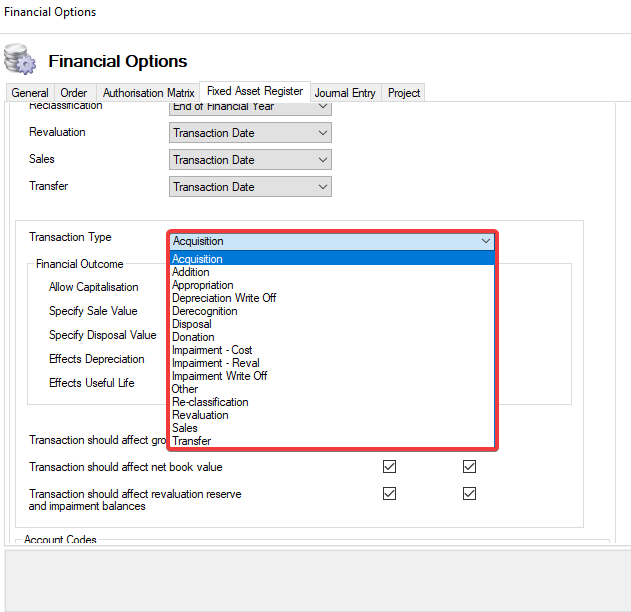Select Transfer at the list bottom
The image size is (631, 612).
pos(191,441)
